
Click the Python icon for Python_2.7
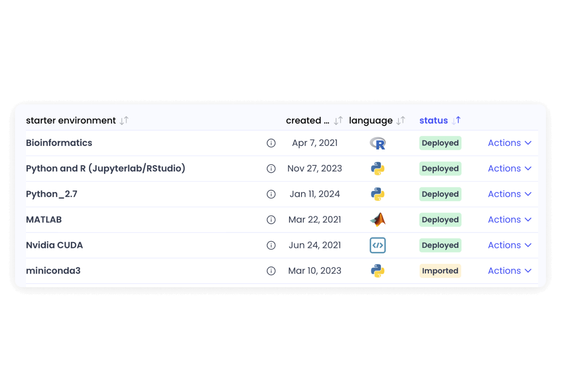[x=378, y=194]
